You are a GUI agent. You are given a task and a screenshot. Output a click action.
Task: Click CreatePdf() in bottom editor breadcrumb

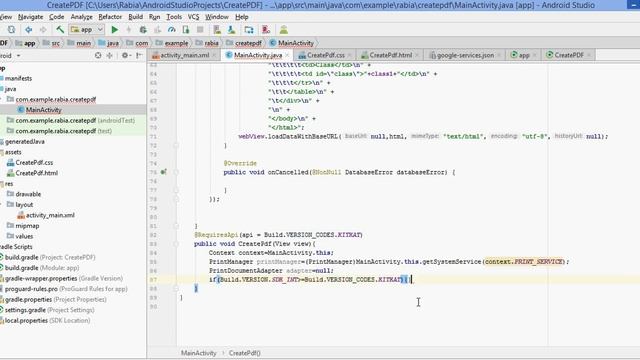[244, 353]
